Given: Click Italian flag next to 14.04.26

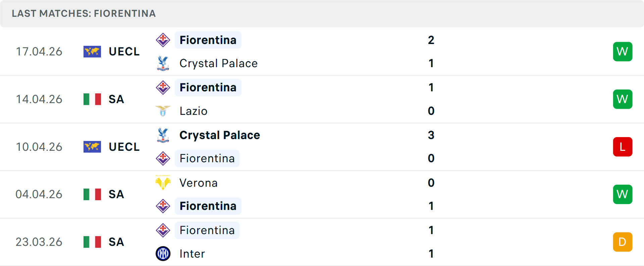Looking at the screenshot, I should 92,99.
